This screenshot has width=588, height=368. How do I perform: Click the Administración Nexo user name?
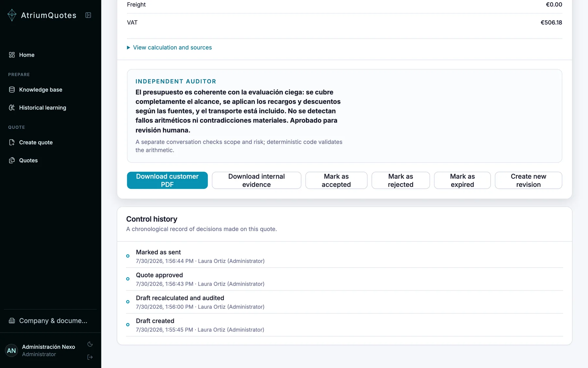tap(48, 347)
